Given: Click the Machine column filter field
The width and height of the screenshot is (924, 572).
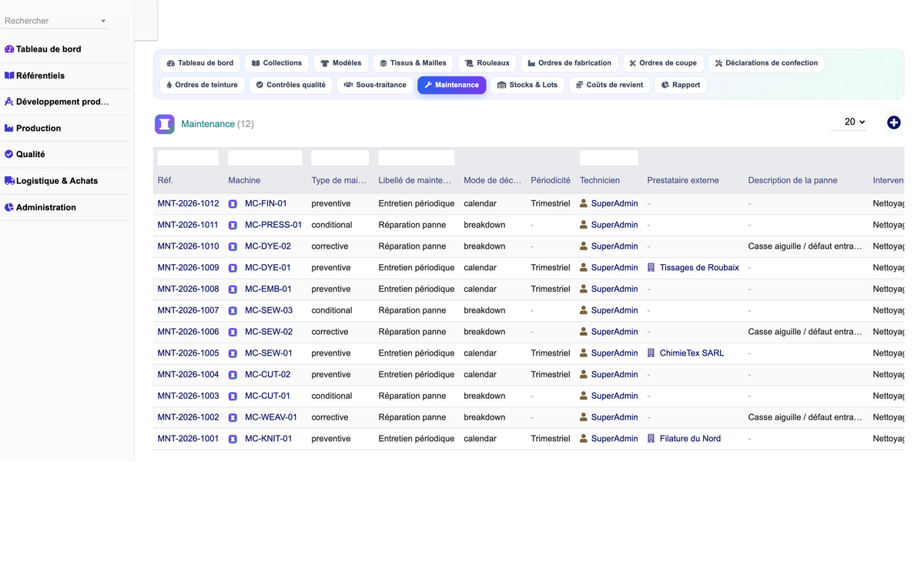Looking at the screenshot, I should (x=265, y=158).
